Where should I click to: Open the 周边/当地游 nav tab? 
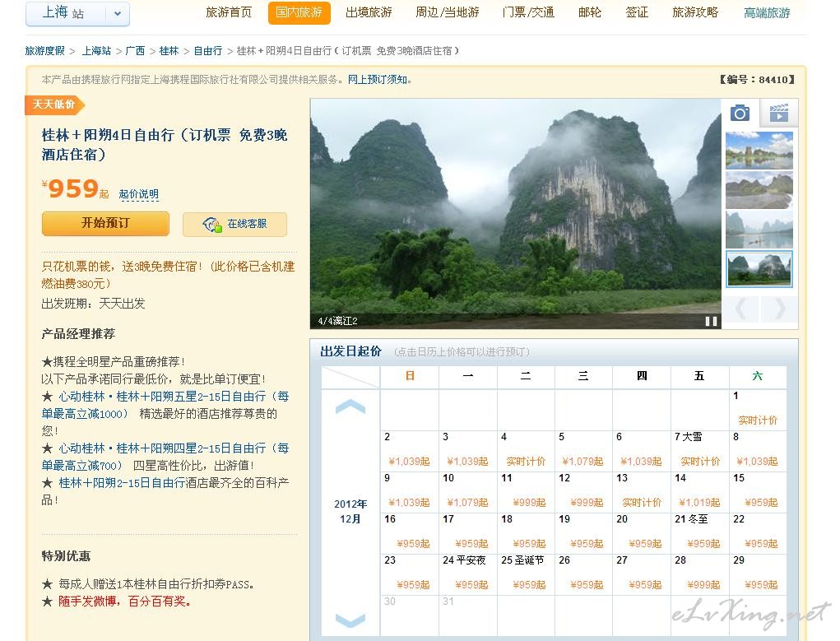[448, 12]
